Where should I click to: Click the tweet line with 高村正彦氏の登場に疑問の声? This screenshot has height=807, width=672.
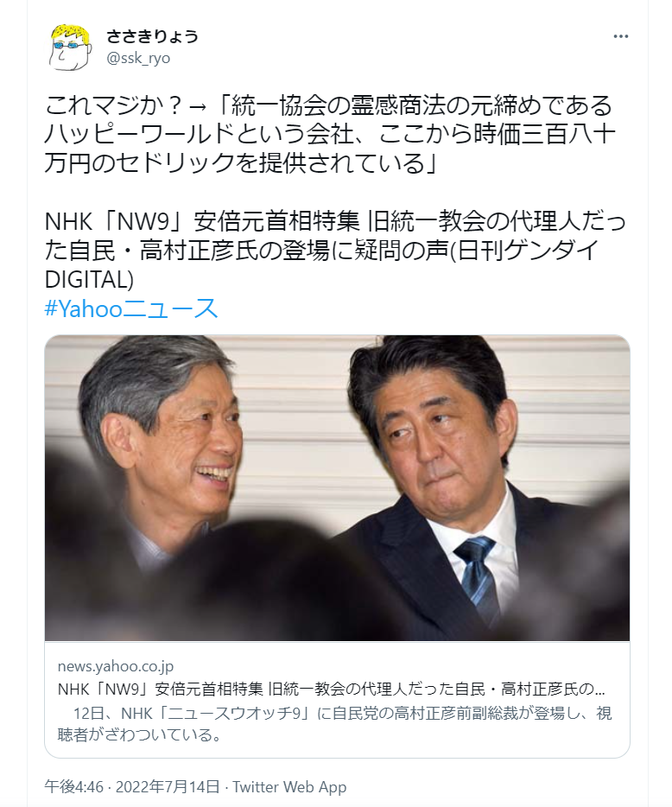tap(322, 250)
